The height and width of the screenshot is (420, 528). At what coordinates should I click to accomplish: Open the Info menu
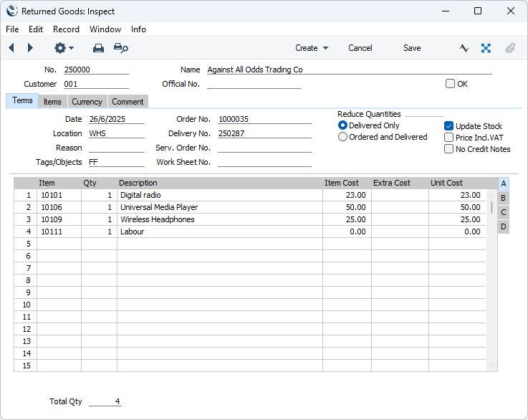tap(138, 29)
